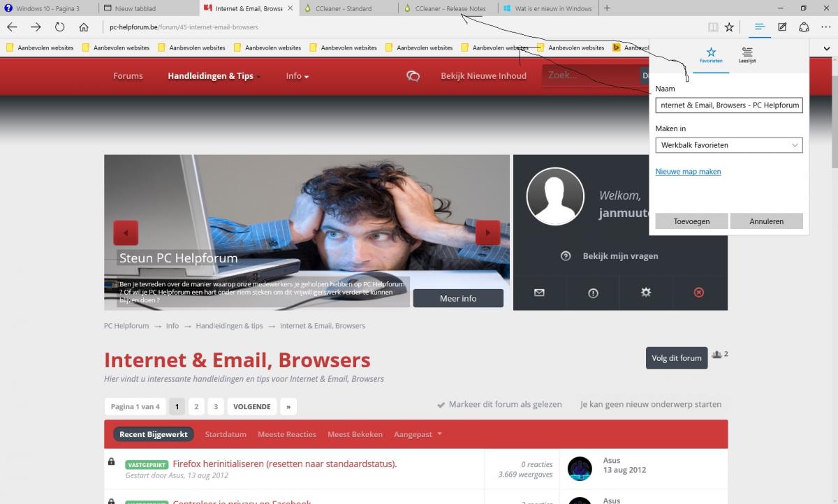This screenshot has height=504, width=838.
Task: Go to page 2 of the forum
Action: pos(196,406)
